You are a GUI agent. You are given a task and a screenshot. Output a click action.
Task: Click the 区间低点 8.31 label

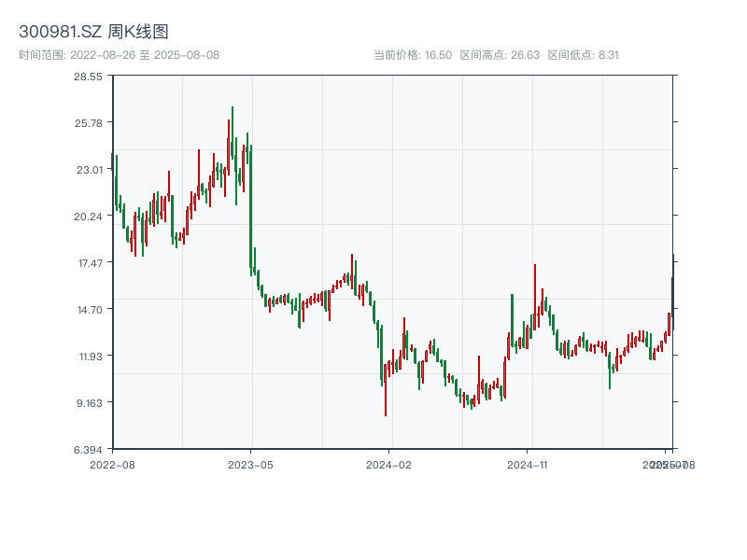click(x=583, y=55)
